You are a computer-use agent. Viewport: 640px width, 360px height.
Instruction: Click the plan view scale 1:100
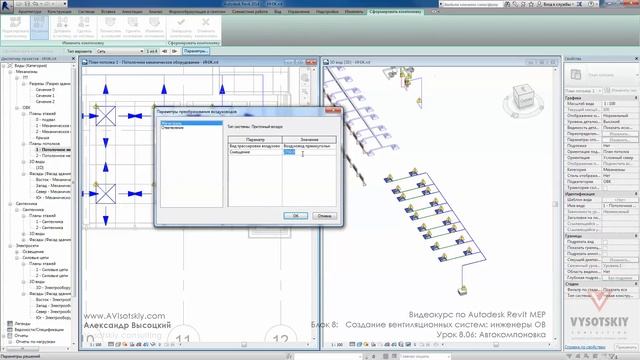pyautogui.click(x=96, y=345)
